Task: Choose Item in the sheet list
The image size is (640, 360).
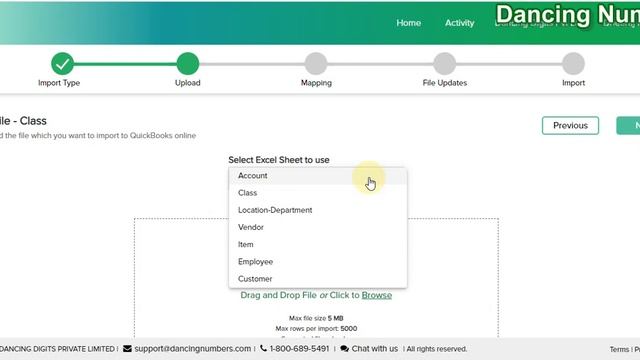Action: coord(318,244)
